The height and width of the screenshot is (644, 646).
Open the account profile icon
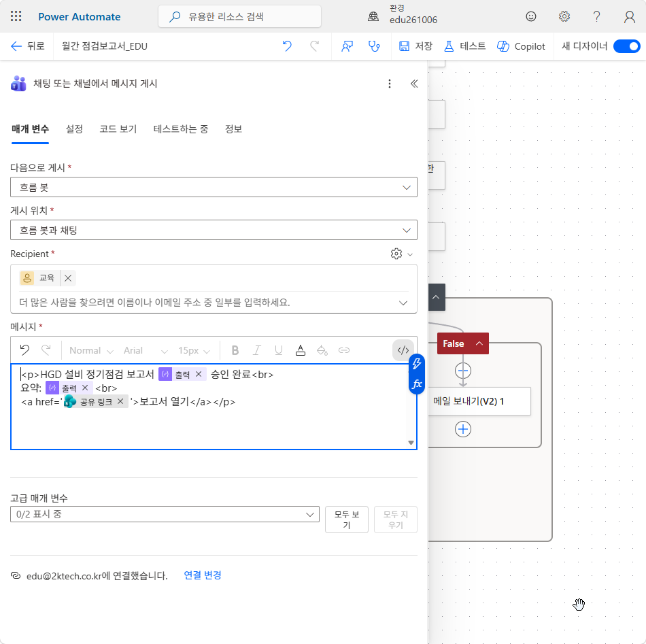629,16
